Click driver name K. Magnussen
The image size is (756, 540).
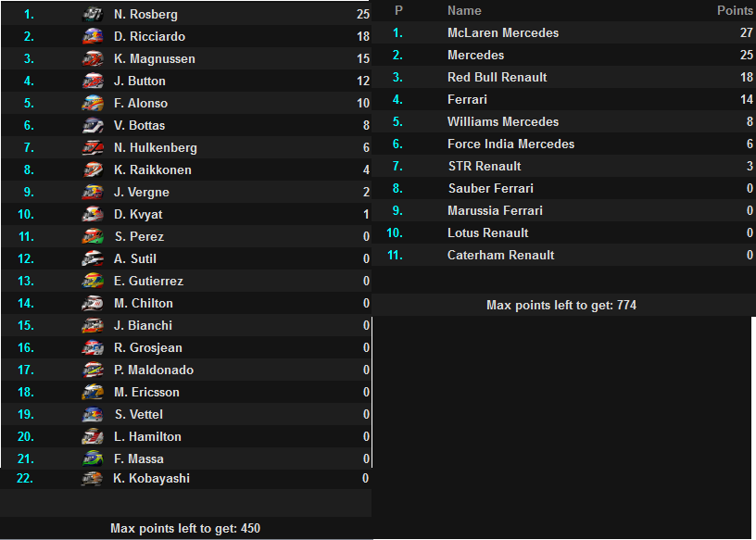tap(155, 59)
